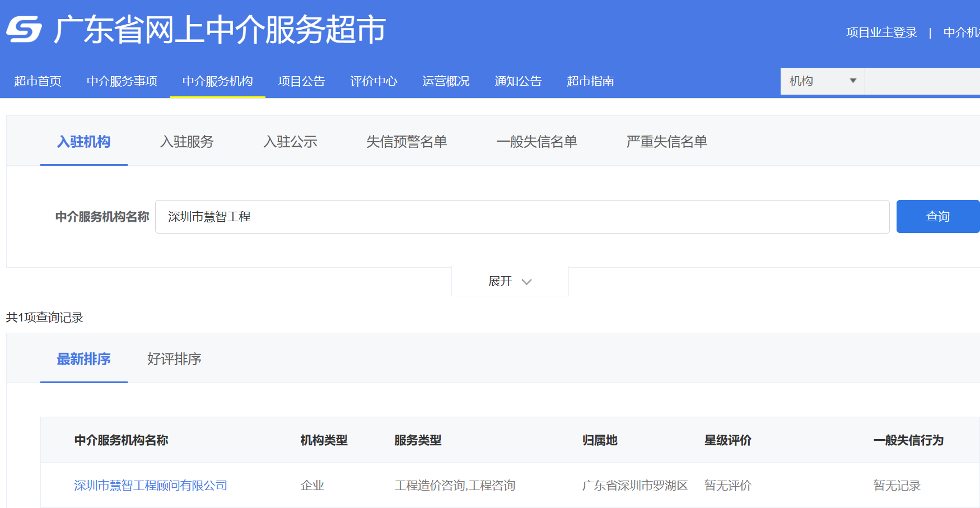Viewport: 980px width, 508px height.
Task: Open 评价中心 in the navigation bar
Action: (374, 81)
